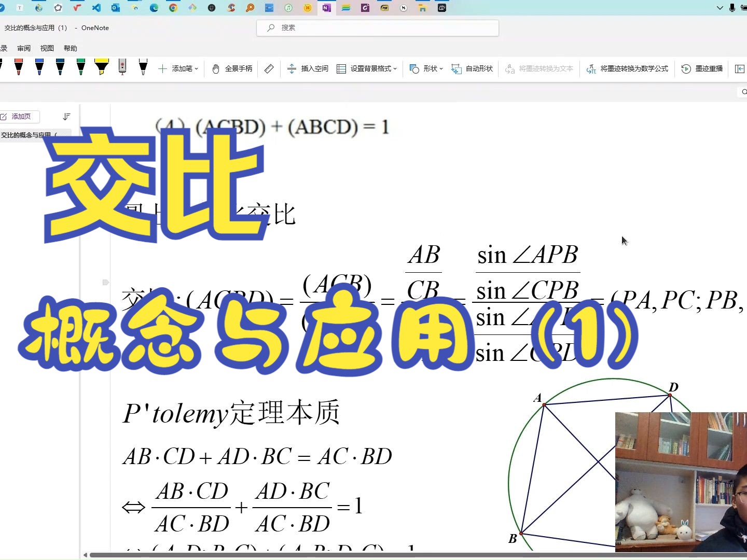Click the page sort icon
747x560 pixels.
coord(66,117)
